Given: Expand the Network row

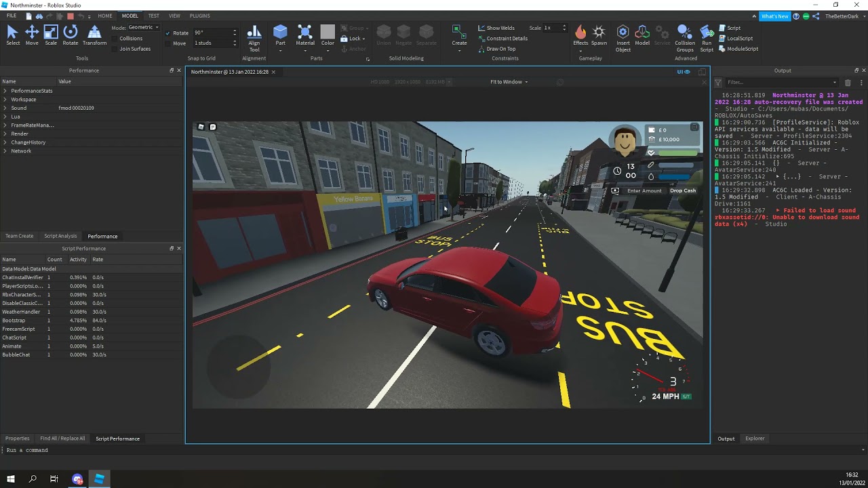Looking at the screenshot, I should 5,151.
